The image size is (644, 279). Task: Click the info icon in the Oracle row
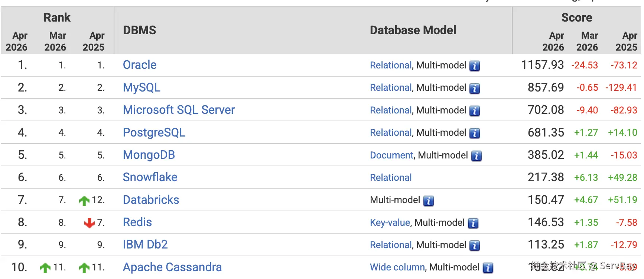tap(475, 66)
